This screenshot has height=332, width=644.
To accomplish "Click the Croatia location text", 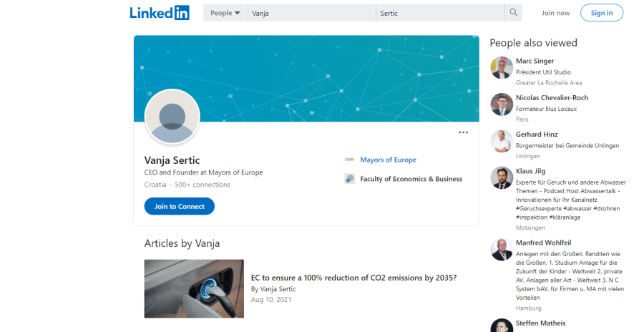I will tap(155, 185).
